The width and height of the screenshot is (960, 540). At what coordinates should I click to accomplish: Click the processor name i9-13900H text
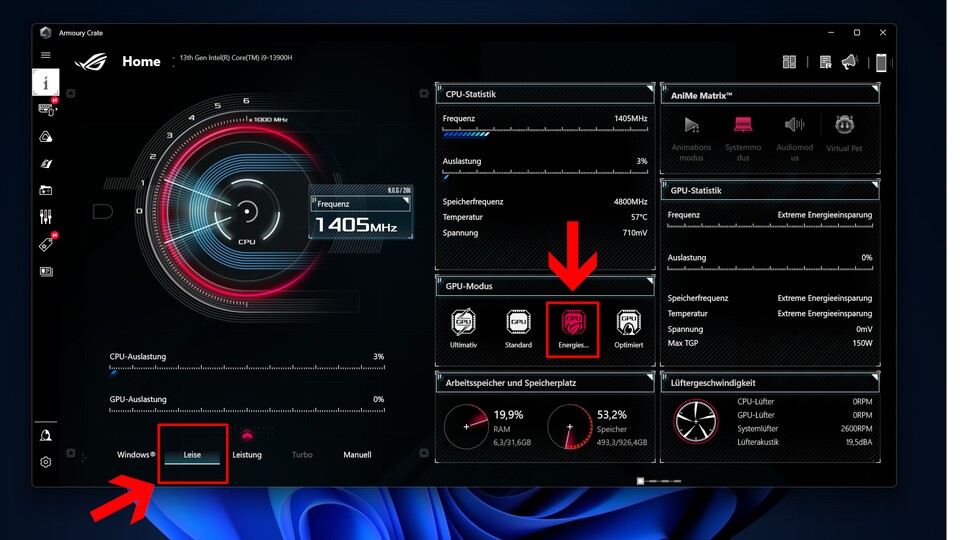coord(236,58)
